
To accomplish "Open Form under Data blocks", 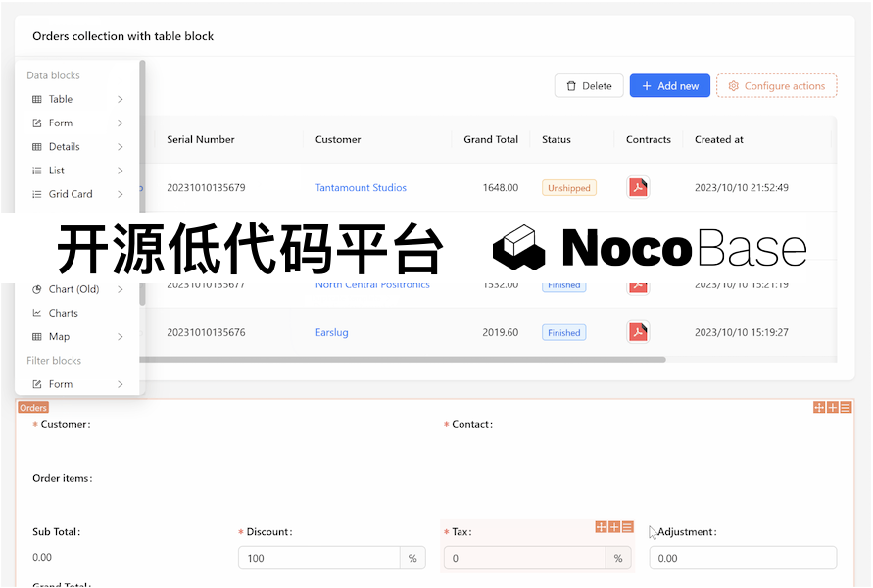I will [77, 122].
